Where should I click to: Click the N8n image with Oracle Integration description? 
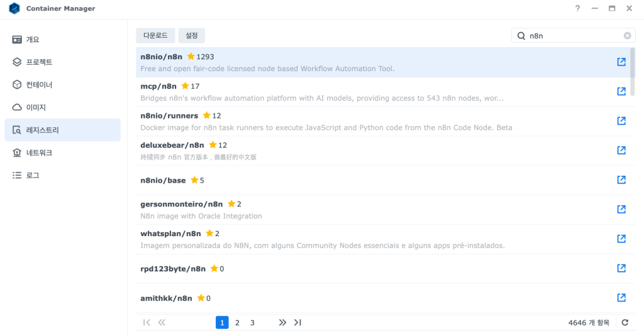pyautogui.click(x=201, y=216)
